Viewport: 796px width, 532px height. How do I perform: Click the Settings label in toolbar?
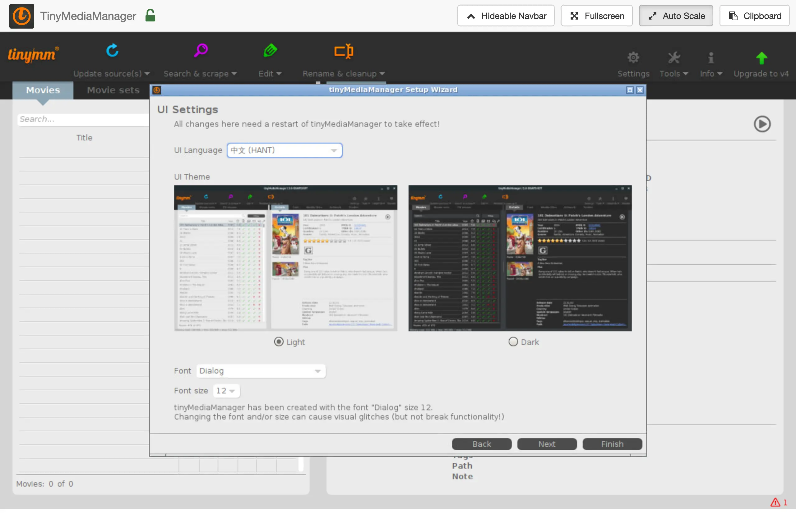633,74
